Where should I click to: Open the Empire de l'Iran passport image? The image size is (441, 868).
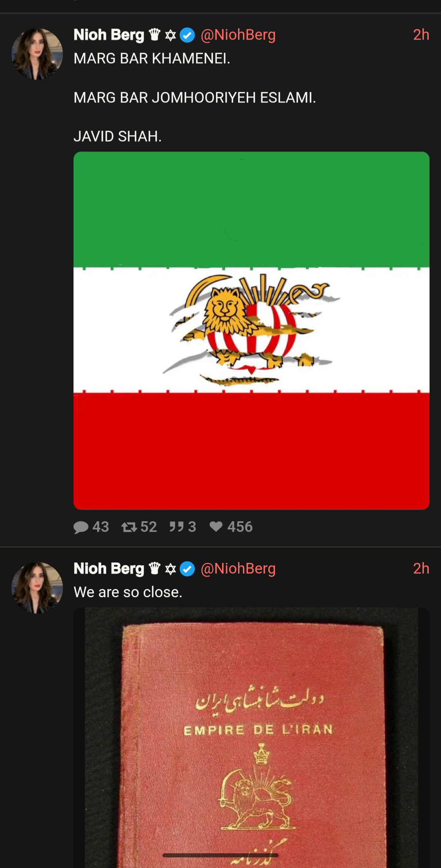252,738
